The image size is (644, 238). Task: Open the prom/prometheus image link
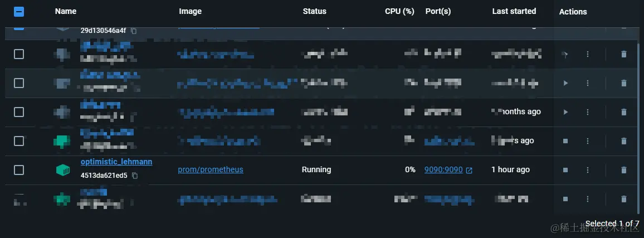coord(211,170)
